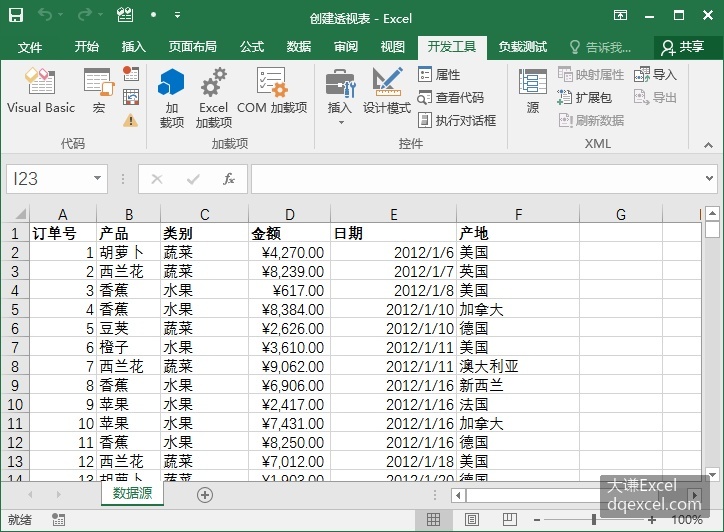Switch to Page Break Preview view
724x532 pixels.
point(509,520)
